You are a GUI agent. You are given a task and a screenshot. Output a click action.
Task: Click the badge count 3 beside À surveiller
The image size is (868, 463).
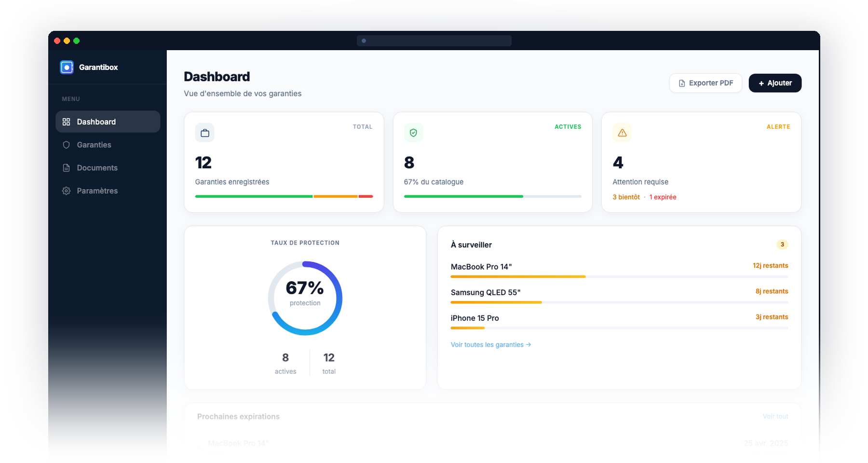pyautogui.click(x=782, y=245)
